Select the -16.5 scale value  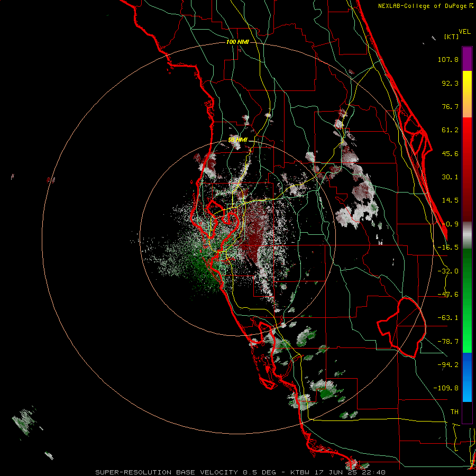click(448, 248)
